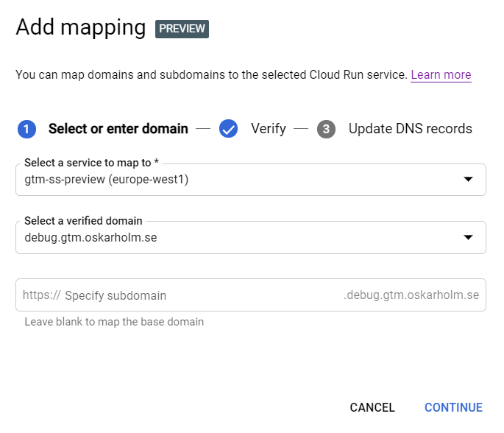
Task: Expand the verified domain dropdown arrow
Action: 467,237
